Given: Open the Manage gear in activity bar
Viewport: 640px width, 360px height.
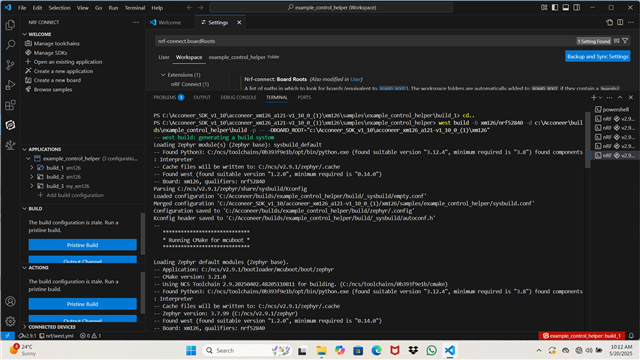Looking at the screenshot, I should [10, 321].
